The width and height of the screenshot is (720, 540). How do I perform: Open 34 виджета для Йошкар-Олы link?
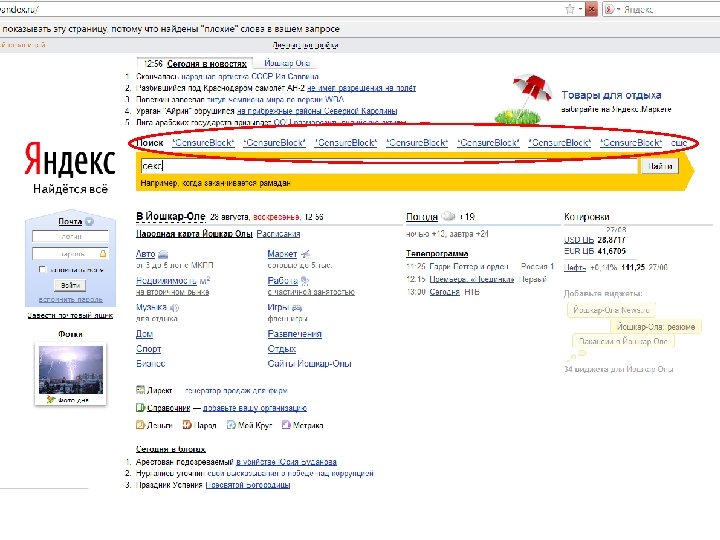tap(619, 369)
